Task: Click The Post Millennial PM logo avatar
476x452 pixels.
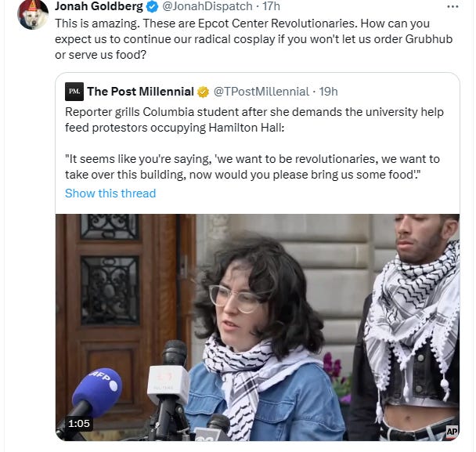Action: tap(74, 92)
